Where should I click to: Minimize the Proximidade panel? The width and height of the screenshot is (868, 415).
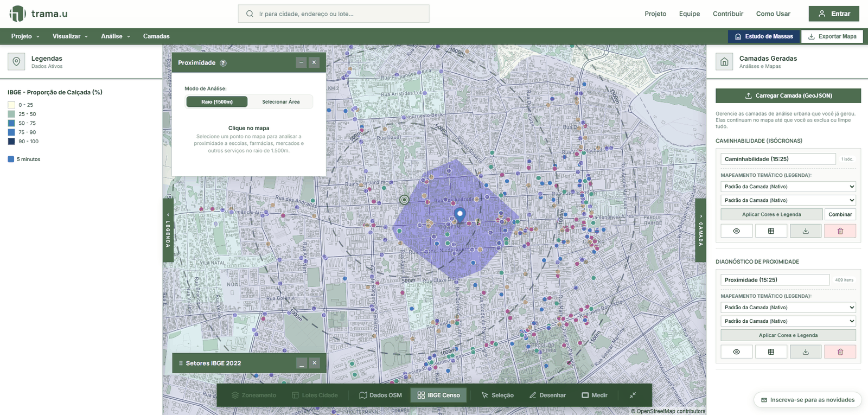pos(301,62)
